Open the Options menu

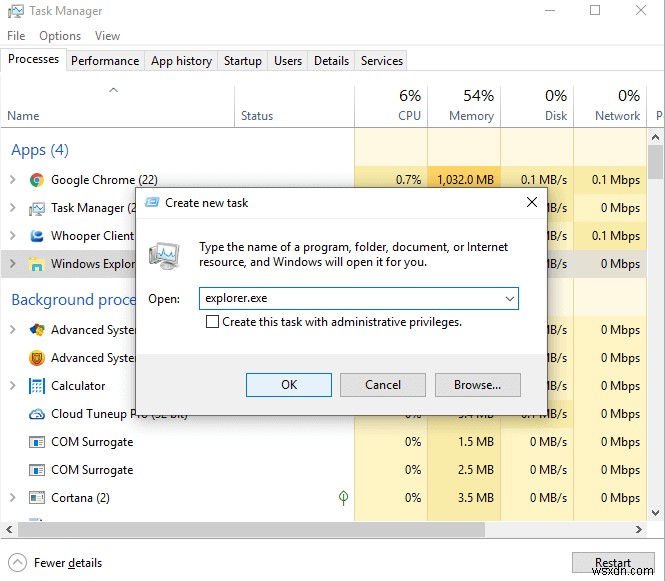point(60,36)
